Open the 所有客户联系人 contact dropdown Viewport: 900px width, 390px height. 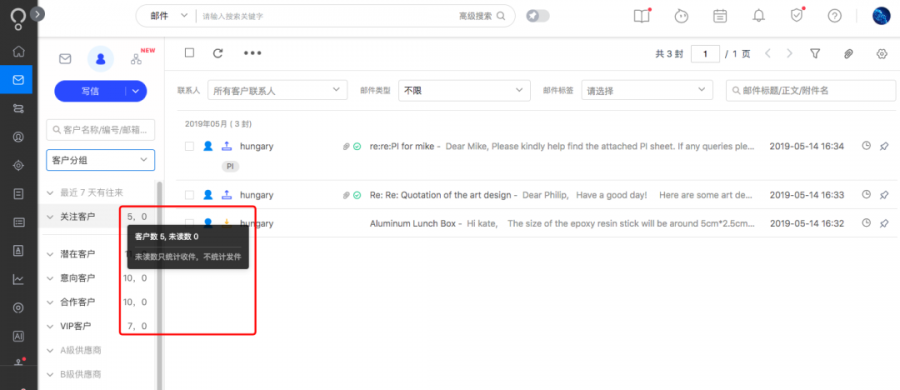point(277,90)
